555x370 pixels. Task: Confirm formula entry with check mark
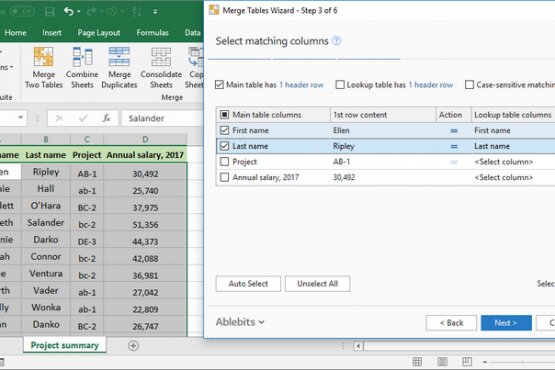click(x=83, y=118)
